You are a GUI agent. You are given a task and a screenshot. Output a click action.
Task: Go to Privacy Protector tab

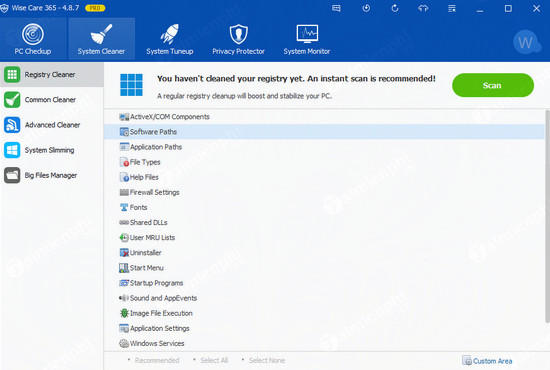[239, 39]
